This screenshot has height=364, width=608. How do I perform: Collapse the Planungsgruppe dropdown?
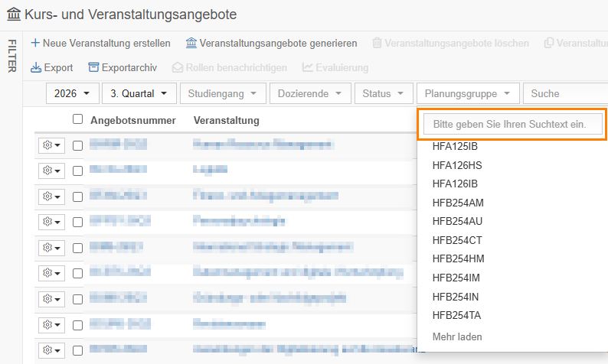click(468, 93)
